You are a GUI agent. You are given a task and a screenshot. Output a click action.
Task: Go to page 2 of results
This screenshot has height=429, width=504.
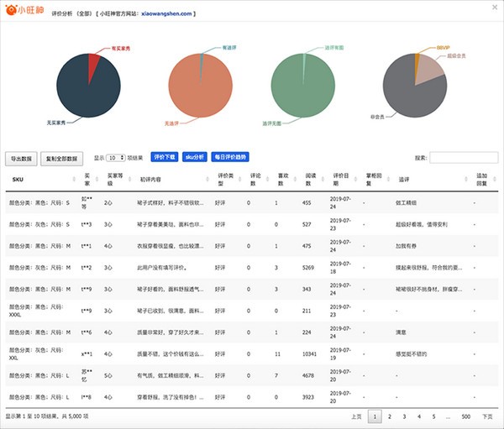click(390, 416)
